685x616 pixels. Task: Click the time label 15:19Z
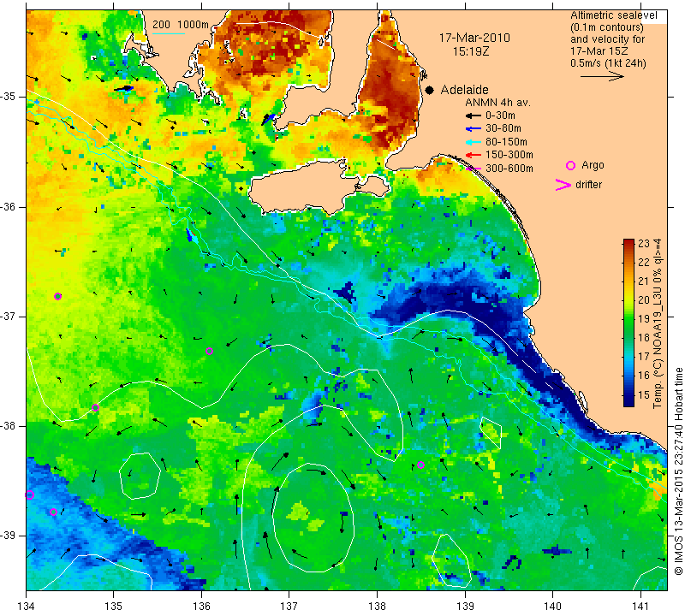[470, 51]
